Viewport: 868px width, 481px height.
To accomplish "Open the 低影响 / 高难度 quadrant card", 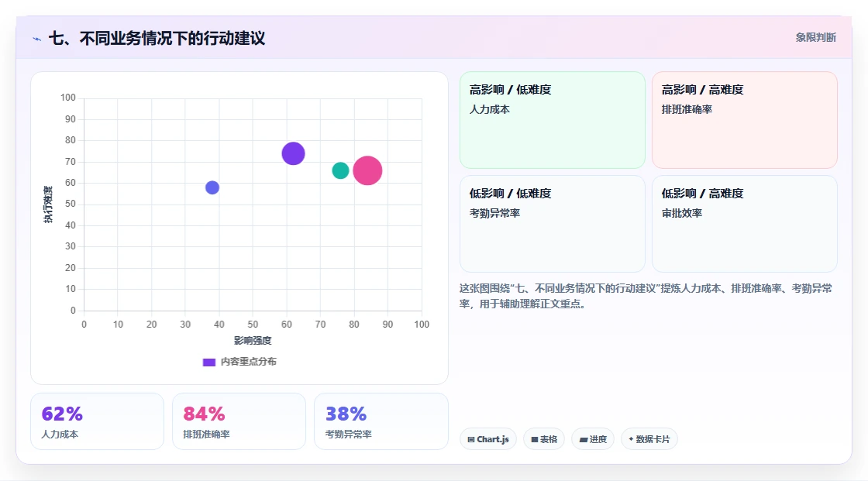I will click(x=745, y=224).
